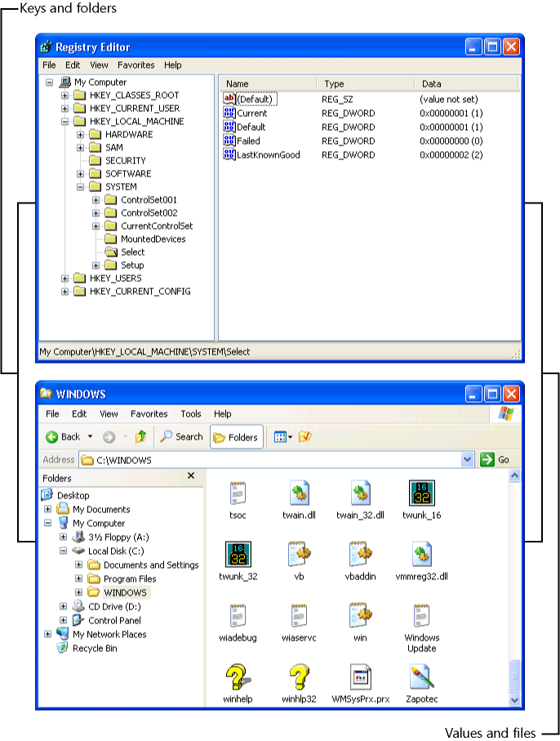
Task: Open the Address bar dropdown arrow
Action: pyautogui.click(x=467, y=460)
